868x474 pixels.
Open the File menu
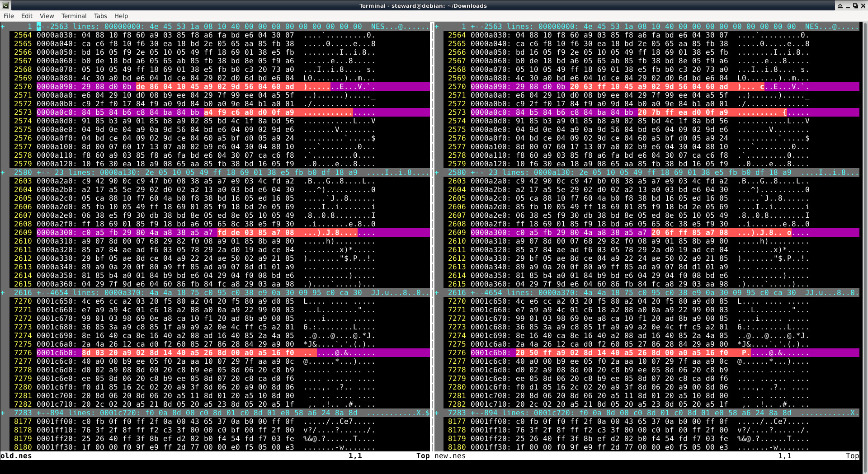9,16
